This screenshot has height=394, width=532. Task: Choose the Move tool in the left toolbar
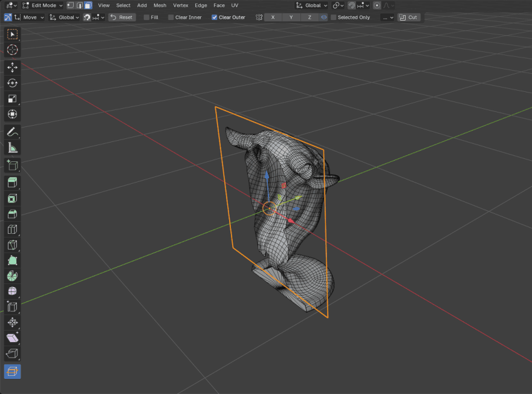coord(12,68)
